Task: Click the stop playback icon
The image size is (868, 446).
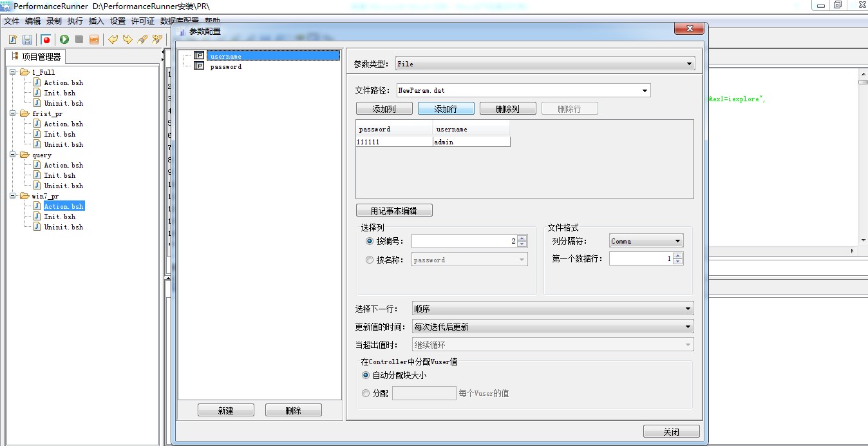Action: click(x=79, y=39)
